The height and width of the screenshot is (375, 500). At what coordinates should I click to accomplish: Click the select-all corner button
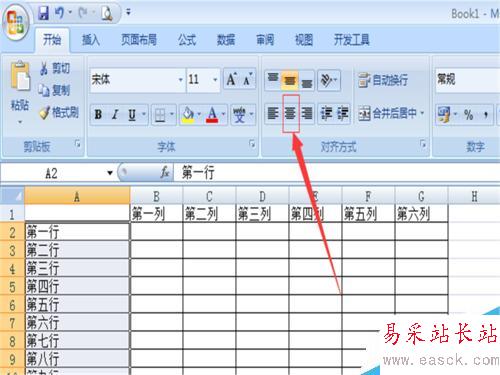12,196
